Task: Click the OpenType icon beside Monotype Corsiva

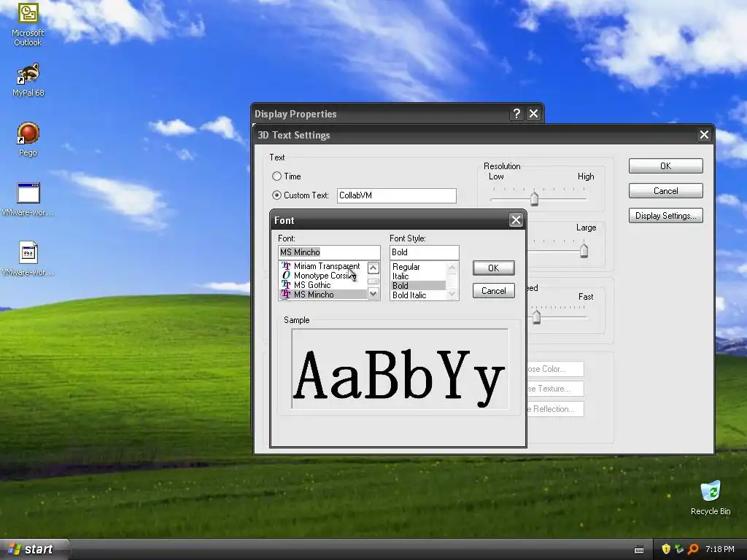Action: (x=286, y=276)
